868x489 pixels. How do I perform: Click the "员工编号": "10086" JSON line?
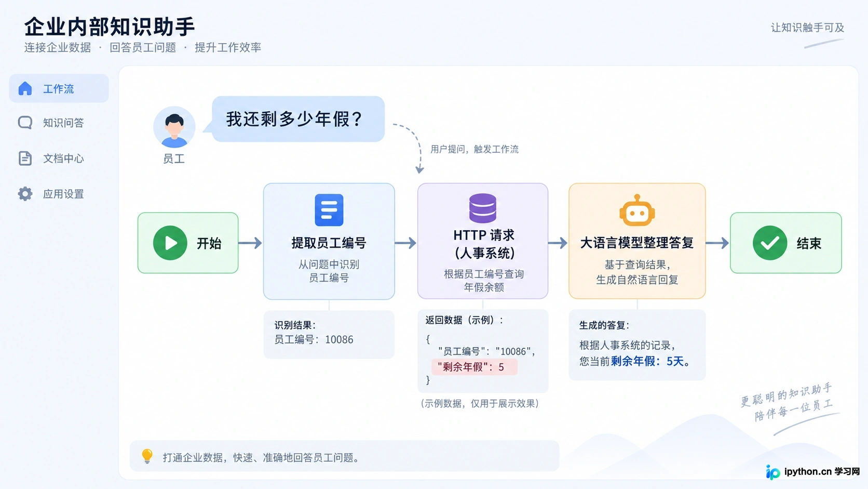click(x=486, y=351)
